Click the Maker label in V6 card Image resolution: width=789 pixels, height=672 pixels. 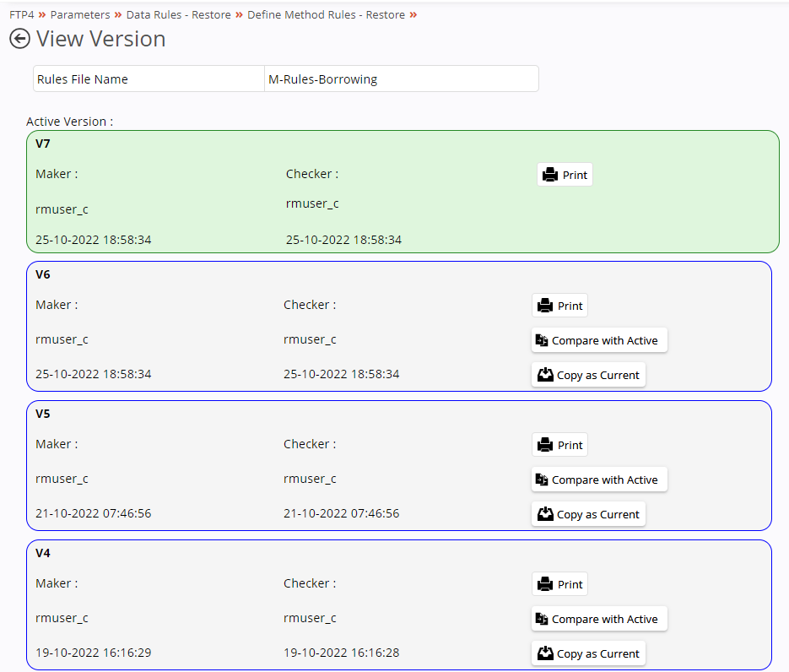tap(57, 305)
